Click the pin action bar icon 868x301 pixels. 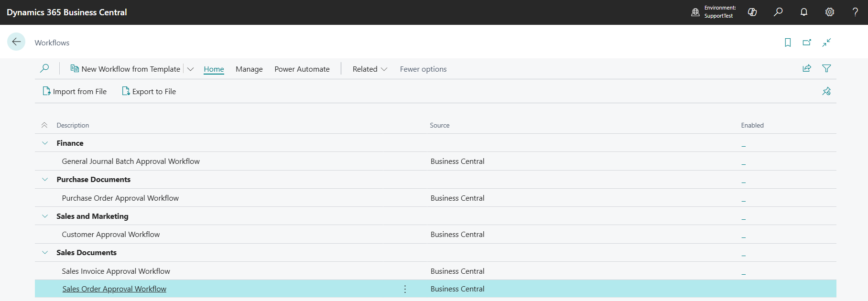click(x=826, y=91)
